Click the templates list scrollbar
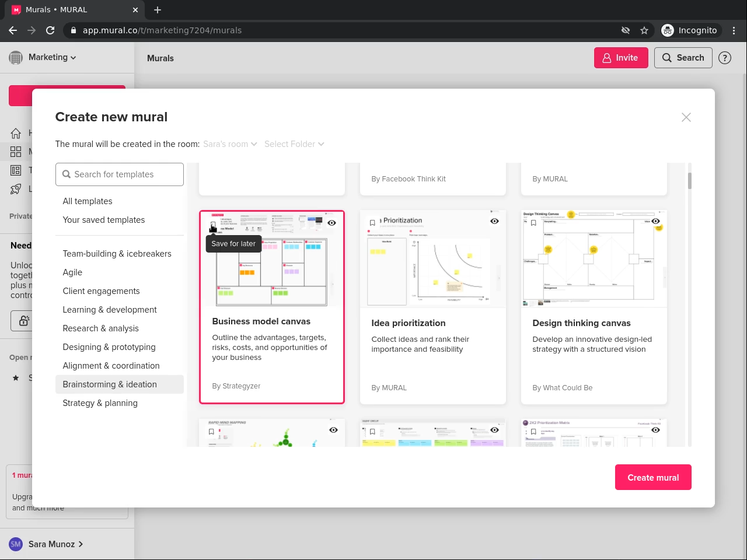747x560 pixels. pos(689,181)
